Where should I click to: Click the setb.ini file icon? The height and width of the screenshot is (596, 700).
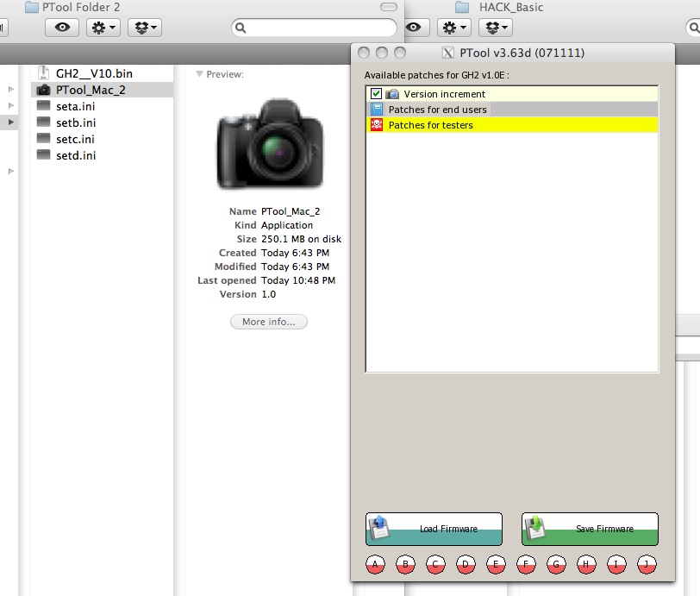[43, 122]
